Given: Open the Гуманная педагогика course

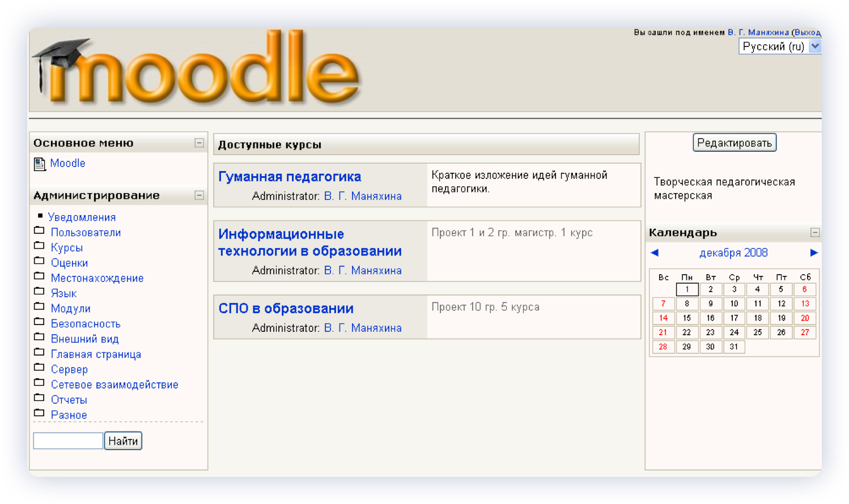Looking at the screenshot, I should point(290,177).
